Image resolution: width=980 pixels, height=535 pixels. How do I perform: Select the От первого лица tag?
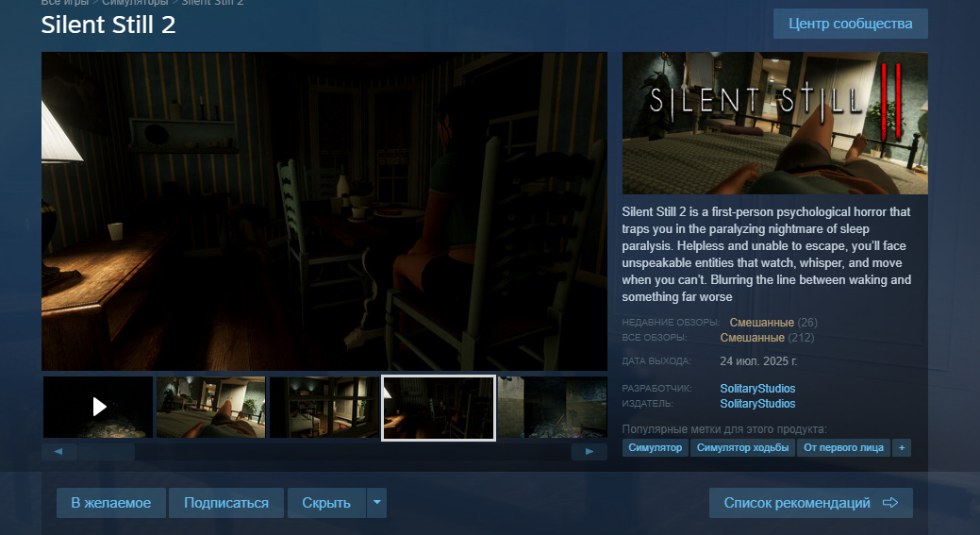pos(844,447)
